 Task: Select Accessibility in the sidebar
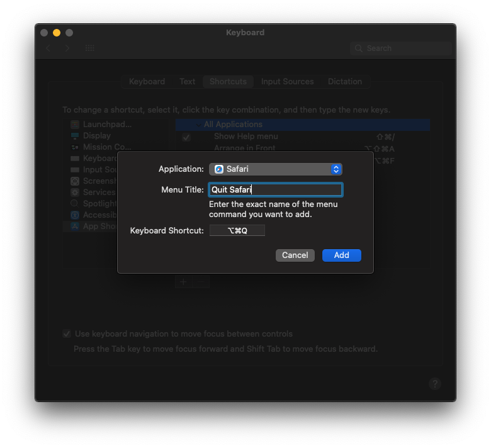pos(91,215)
